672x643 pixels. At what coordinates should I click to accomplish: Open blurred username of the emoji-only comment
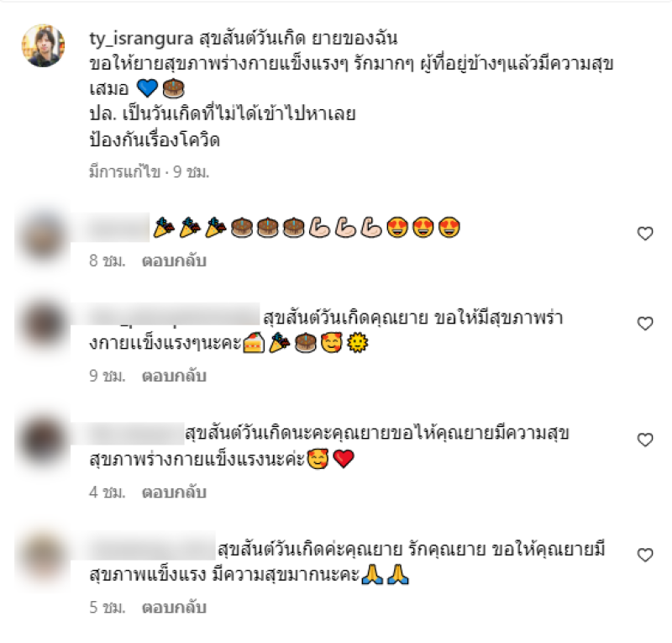(x=118, y=228)
